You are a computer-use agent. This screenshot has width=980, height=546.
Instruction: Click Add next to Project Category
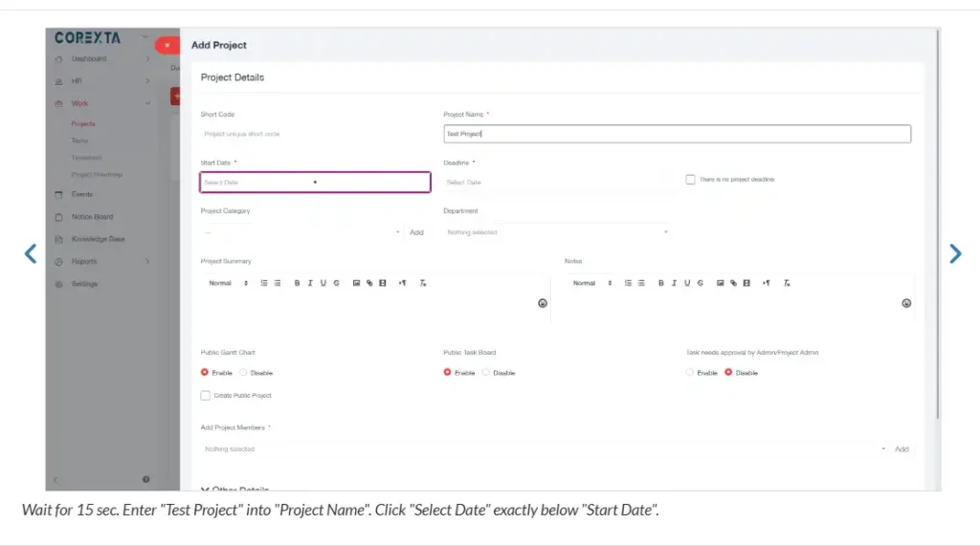416,232
